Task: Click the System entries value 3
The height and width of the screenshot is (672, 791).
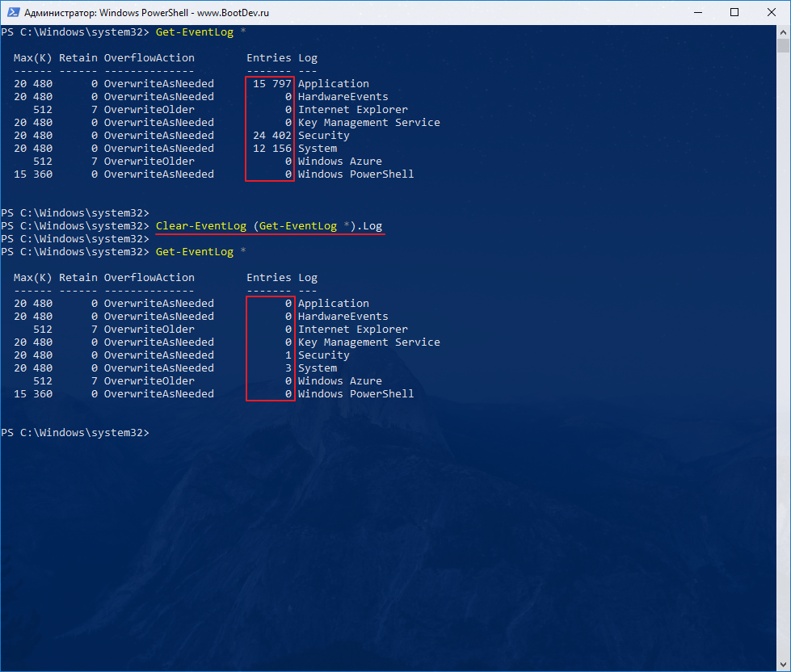Action: (288, 368)
